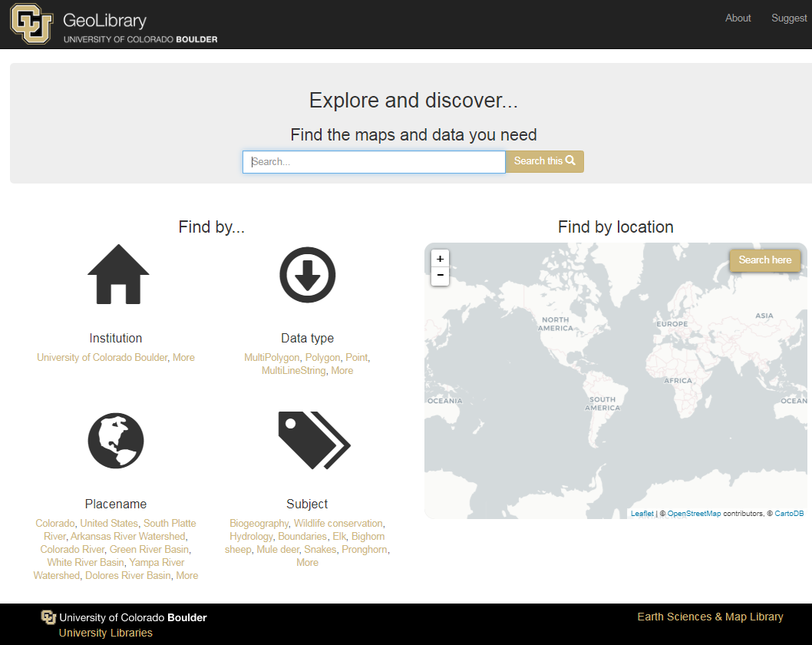
Task: Click the Institution house icon
Action: pyautogui.click(x=117, y=274)
